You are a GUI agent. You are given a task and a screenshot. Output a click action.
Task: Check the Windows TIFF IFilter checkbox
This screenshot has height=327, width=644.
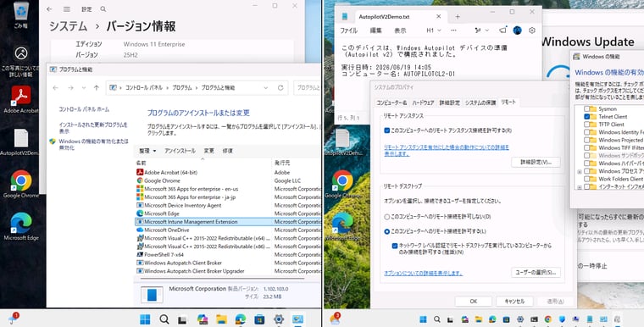tap(587, 148)
